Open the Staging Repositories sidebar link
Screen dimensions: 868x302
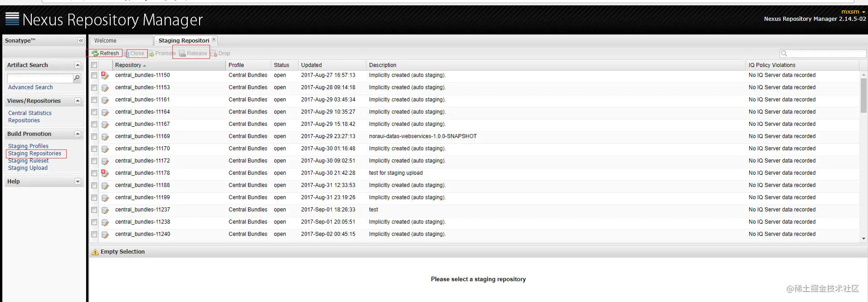[34, 153]
